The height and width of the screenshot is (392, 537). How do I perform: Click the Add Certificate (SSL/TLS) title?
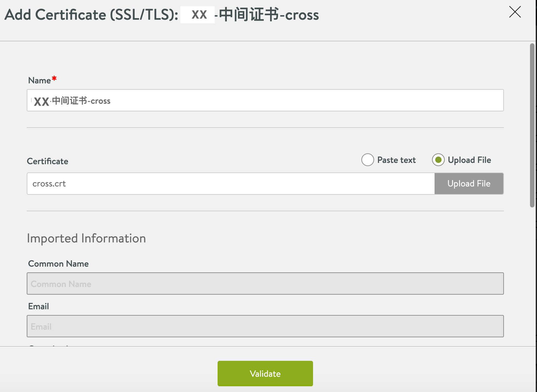[162, 15]
